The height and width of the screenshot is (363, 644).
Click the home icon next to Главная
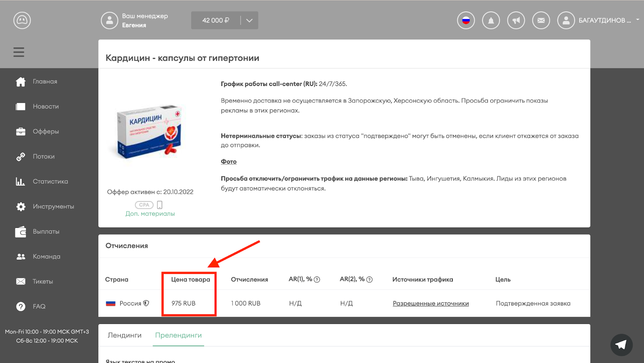[21, 82]
